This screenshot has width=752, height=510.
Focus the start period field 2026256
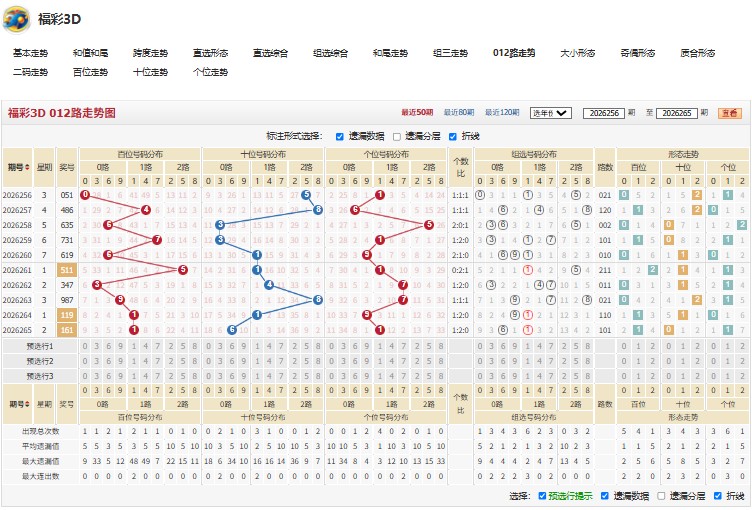[x=604, y=113]
